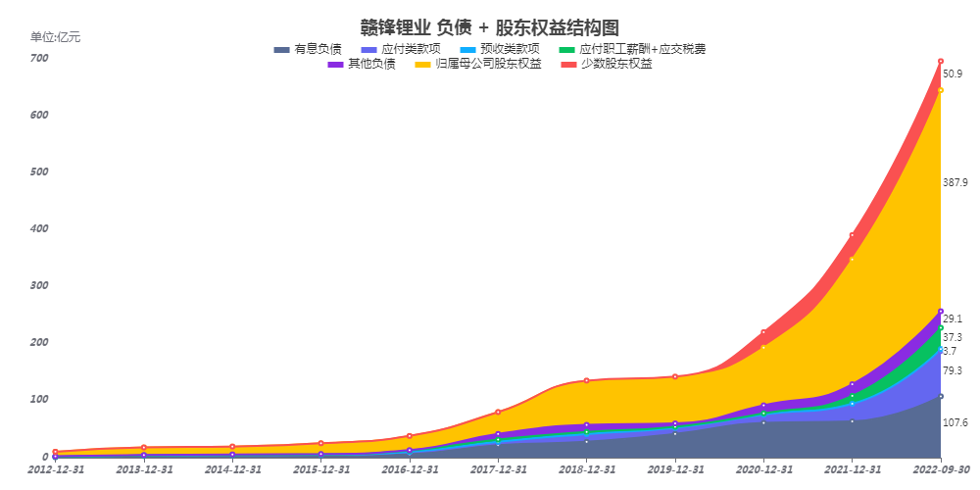Click the 2021-12-31 x-axis label
Image resolution: width=980 pixels, height=490 pixels.
click(x=852, y=469)
